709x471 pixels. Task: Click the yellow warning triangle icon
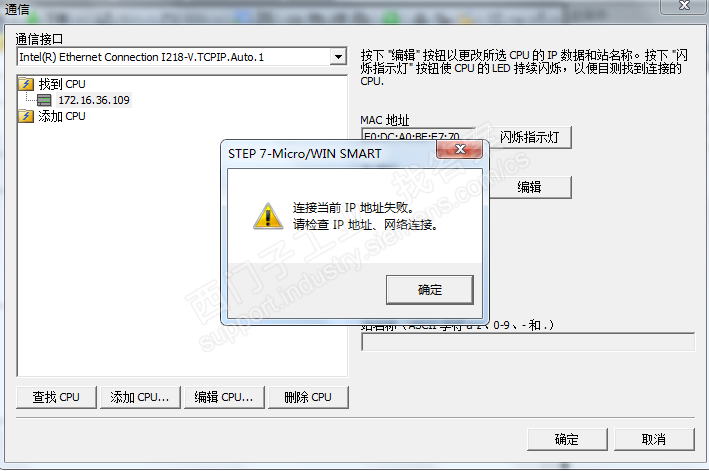click(268, 216)
